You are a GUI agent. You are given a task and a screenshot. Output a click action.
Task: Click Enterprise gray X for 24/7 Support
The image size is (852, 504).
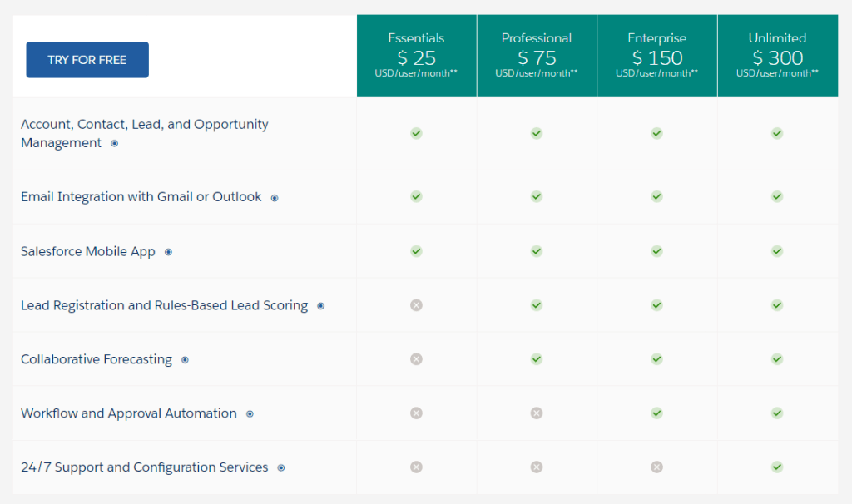656,467
